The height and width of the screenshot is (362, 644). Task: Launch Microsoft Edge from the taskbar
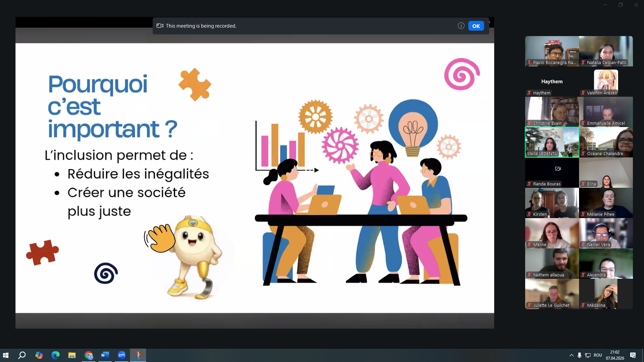click(55, 355)
